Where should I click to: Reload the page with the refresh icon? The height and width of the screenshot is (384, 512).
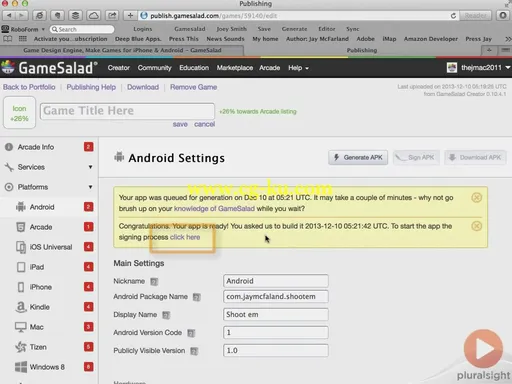coord(453,16)
